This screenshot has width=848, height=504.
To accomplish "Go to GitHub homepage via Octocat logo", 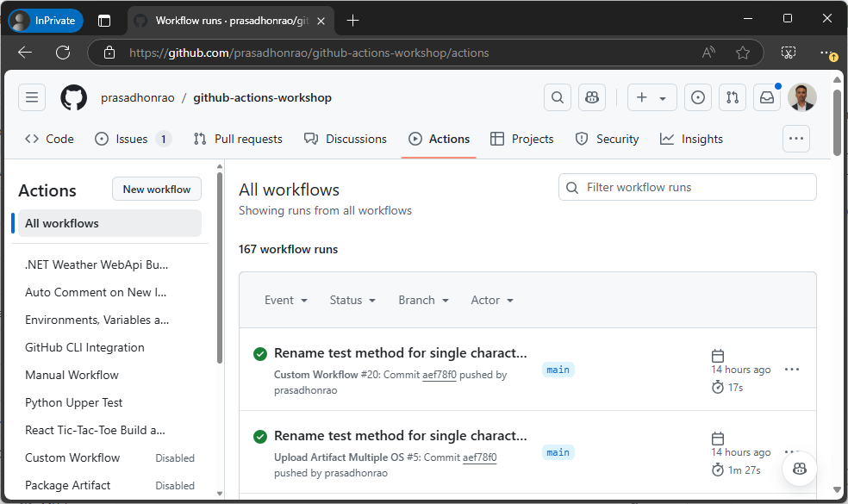I will tap(73, 97).
